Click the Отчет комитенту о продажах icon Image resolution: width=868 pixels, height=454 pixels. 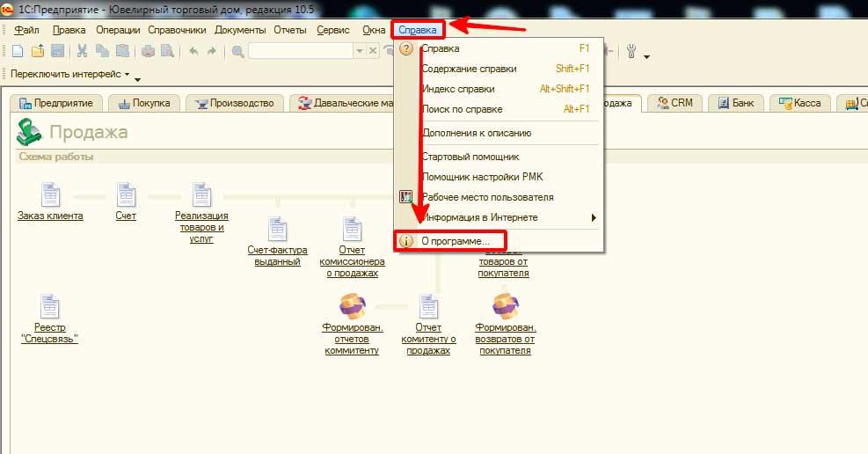click(x=428, y=307)
